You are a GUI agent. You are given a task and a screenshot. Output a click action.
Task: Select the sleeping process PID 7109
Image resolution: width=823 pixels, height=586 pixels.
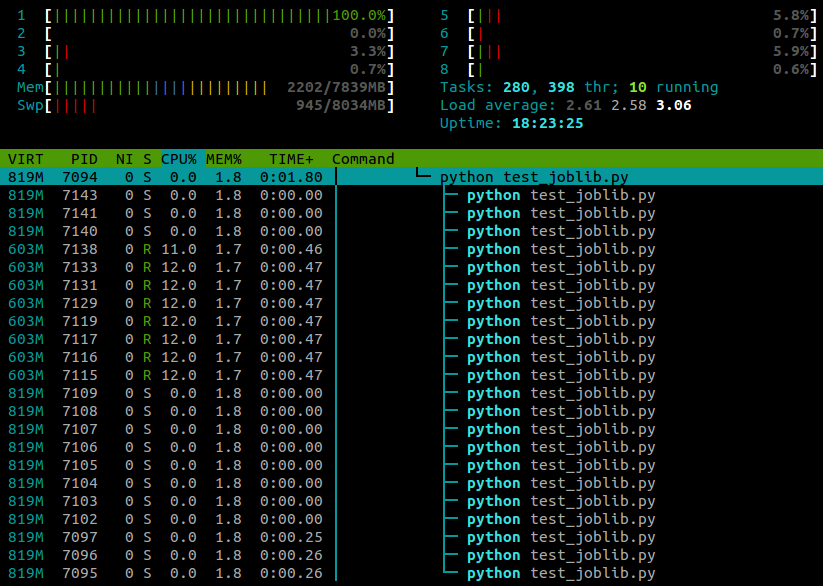[412, 393]
